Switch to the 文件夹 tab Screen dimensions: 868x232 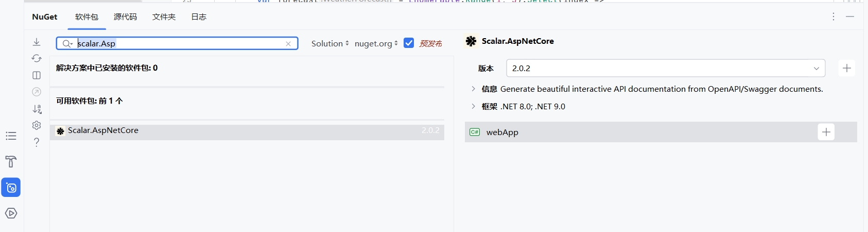[x=164, y=17]
